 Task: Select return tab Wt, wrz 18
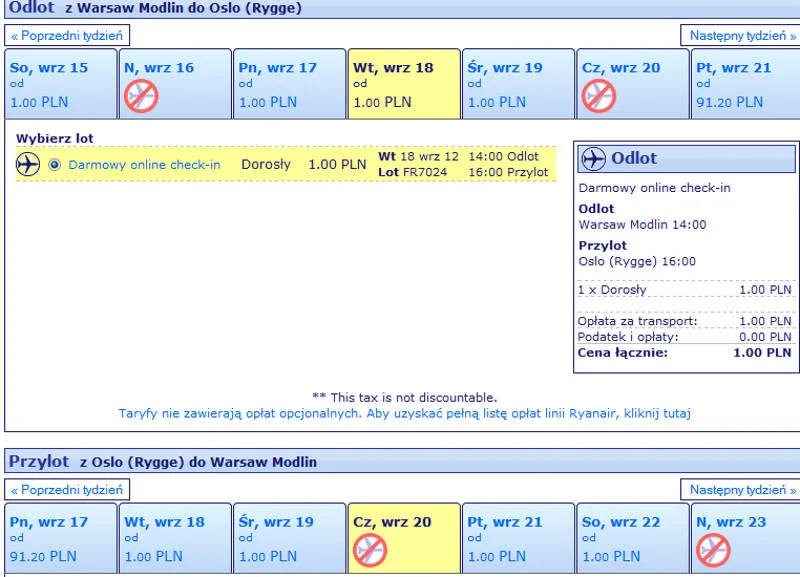click(175, 539)
